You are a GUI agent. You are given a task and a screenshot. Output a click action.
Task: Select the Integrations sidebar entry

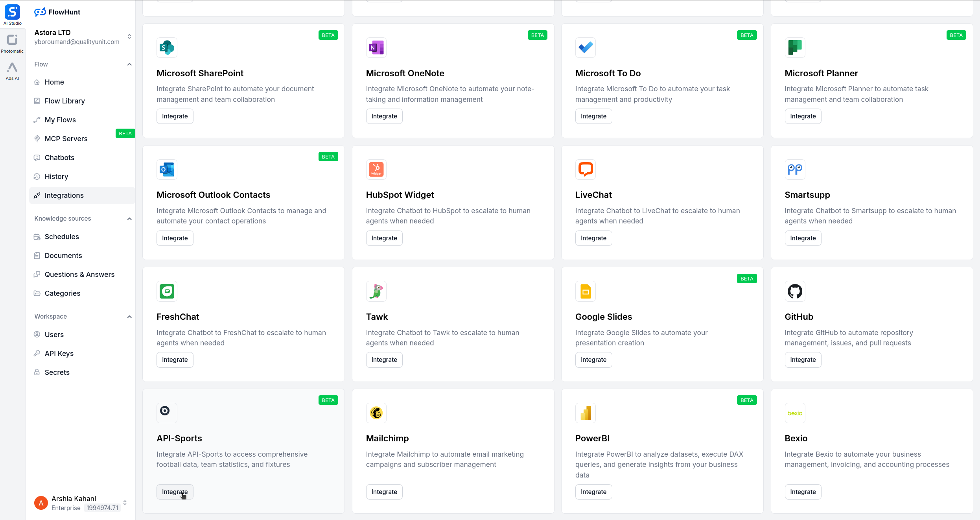point(64,195)
